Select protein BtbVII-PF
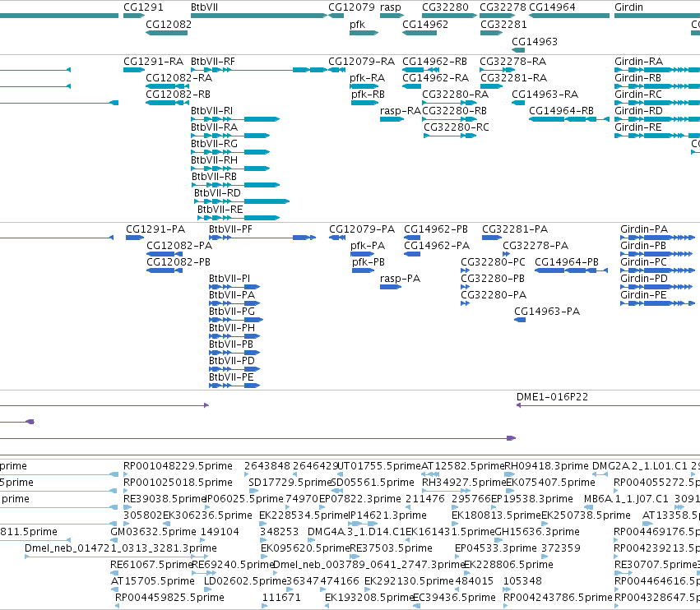This screenshot has height=610, width=700. pyautogui.click(x=262, y=238)
